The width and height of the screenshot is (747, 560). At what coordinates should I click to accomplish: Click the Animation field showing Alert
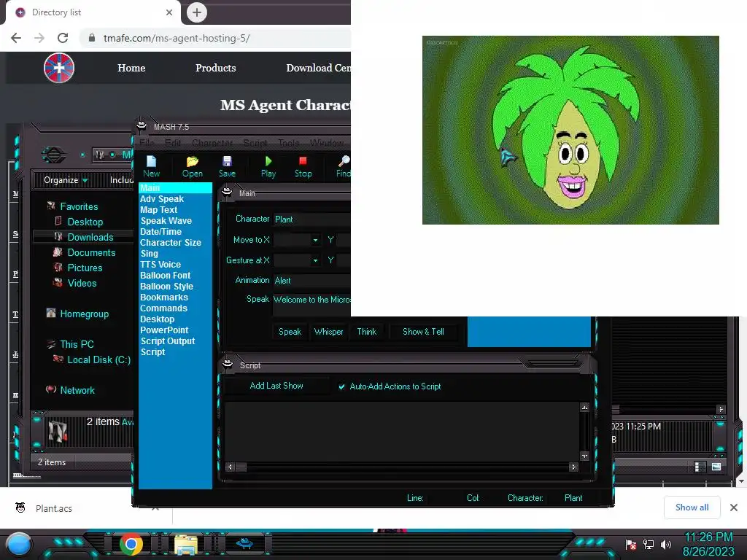[x=312, y=281]
